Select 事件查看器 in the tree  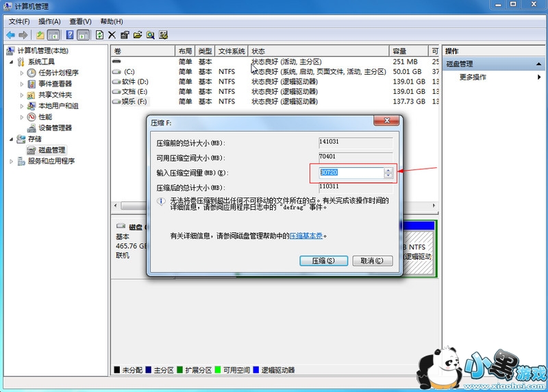coord(55,84)
